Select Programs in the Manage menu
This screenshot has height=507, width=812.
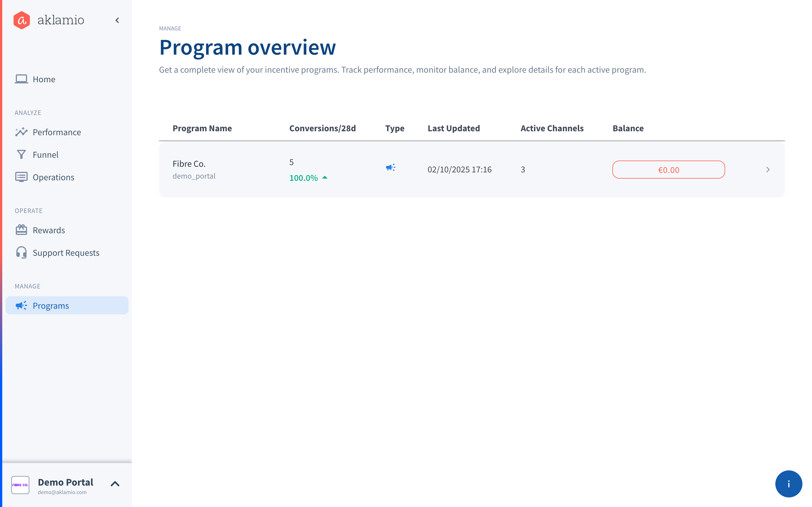click(x=51, y=306)
